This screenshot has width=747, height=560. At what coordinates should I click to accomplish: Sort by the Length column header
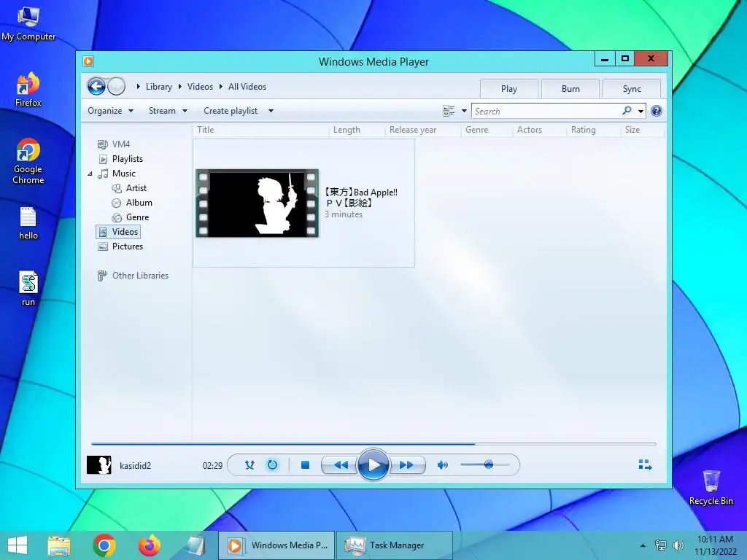pos(357,130)
